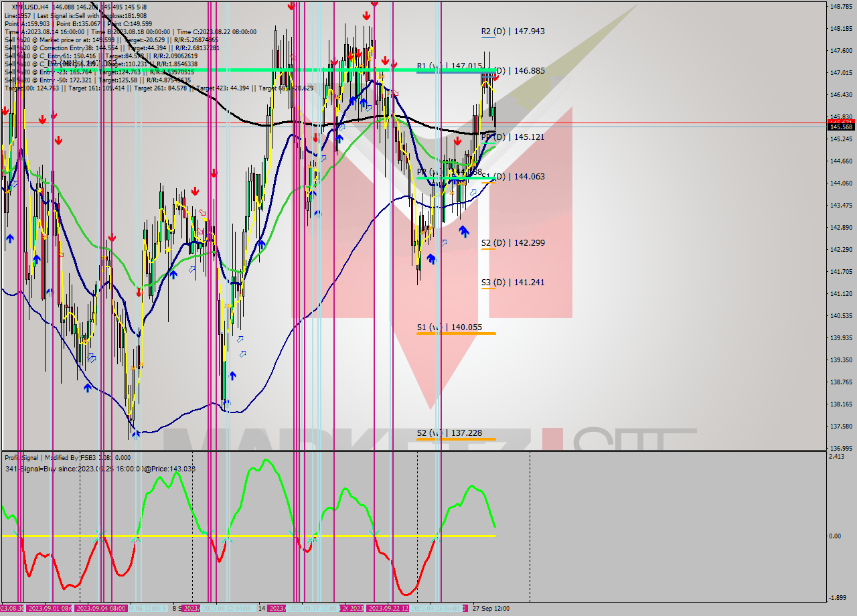This screenshot has width=857, height=616.
Task: Click the R2 (D) | 147.943 label
Action: pyautogui.click(x=513, y=31)
